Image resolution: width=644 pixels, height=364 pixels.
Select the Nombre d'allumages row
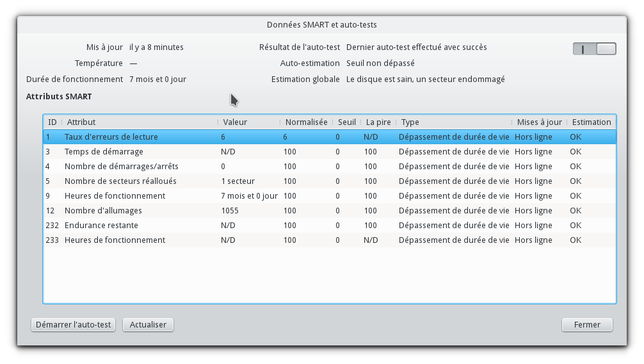[x=330, y=211]
